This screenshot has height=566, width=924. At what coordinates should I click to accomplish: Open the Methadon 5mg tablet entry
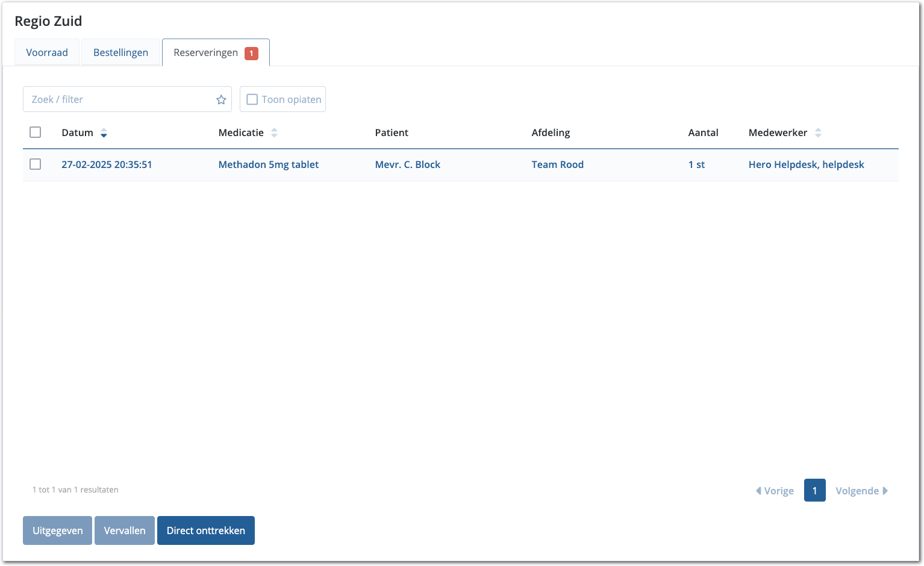[269, 164]
